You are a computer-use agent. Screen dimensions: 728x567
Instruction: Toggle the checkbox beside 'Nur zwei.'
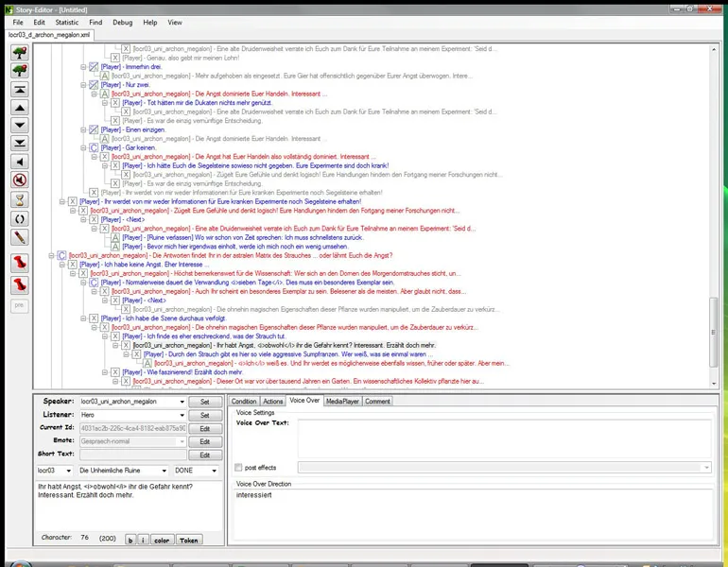[x=94, y=85]
